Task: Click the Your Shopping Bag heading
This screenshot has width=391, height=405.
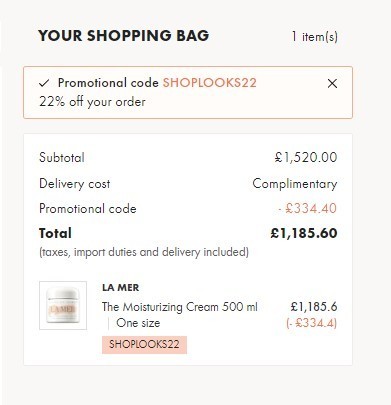Action: tap(124, 35)
